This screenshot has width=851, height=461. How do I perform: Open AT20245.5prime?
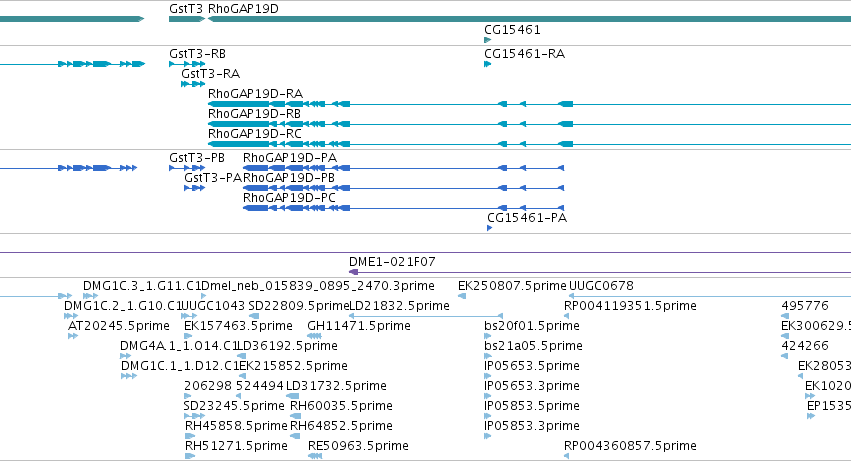pos(119,326)
